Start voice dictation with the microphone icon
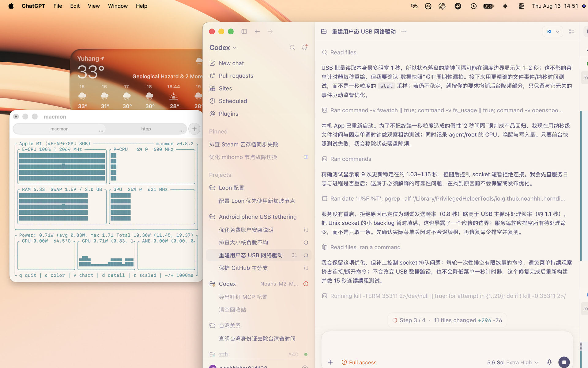The image size is (588, 368). (549, 362)
